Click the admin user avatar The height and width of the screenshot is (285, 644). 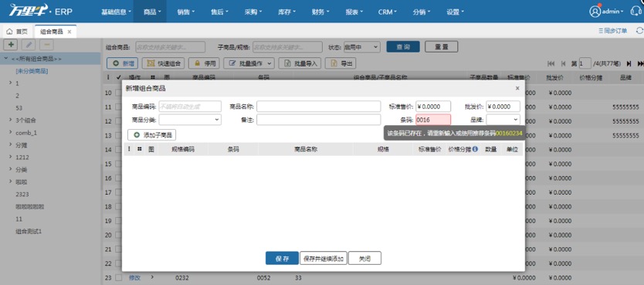[595, 12]
